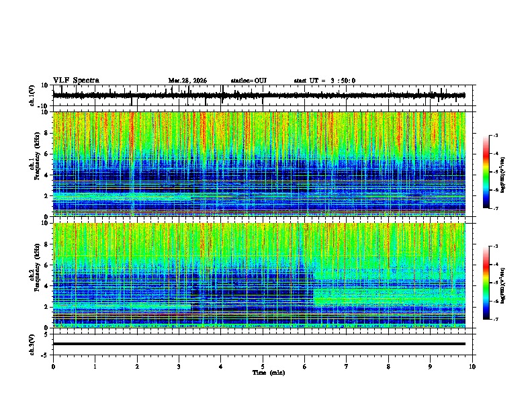Click the time axis tick label "8"
Image resolution: width=532 pixels, height=411 pixels.
(x=388, y=367)
